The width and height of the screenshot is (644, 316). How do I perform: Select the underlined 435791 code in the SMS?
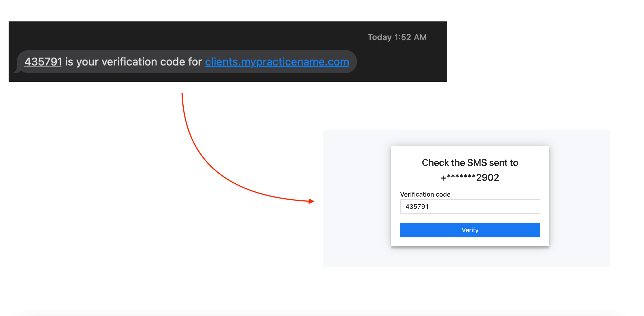point(43,62)
